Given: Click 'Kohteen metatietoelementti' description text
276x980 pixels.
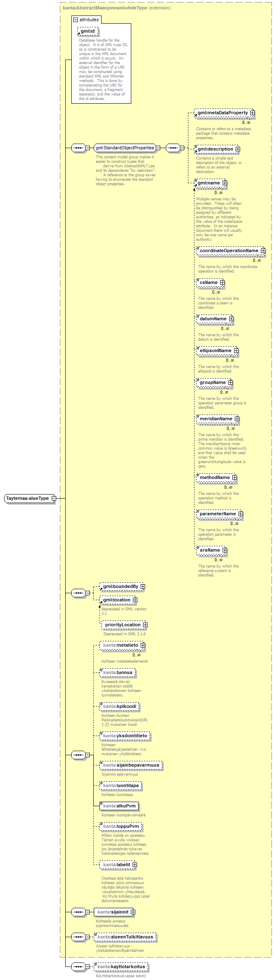Looking at the screenshot, I should pyautogui.click(x=125, y=661).
